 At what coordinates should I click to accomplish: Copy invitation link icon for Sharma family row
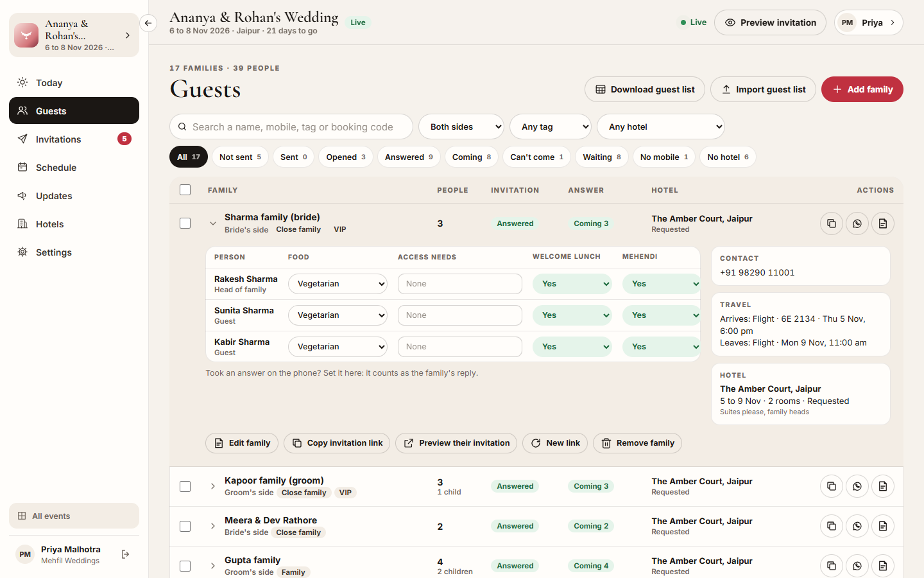[832, 223]
